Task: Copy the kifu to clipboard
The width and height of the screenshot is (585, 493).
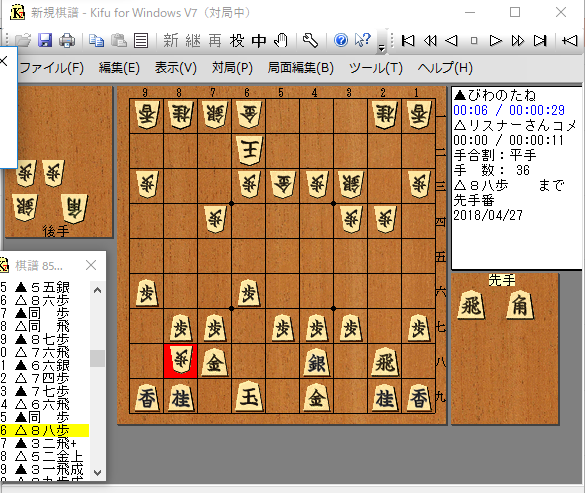Action: pos(97,40)
